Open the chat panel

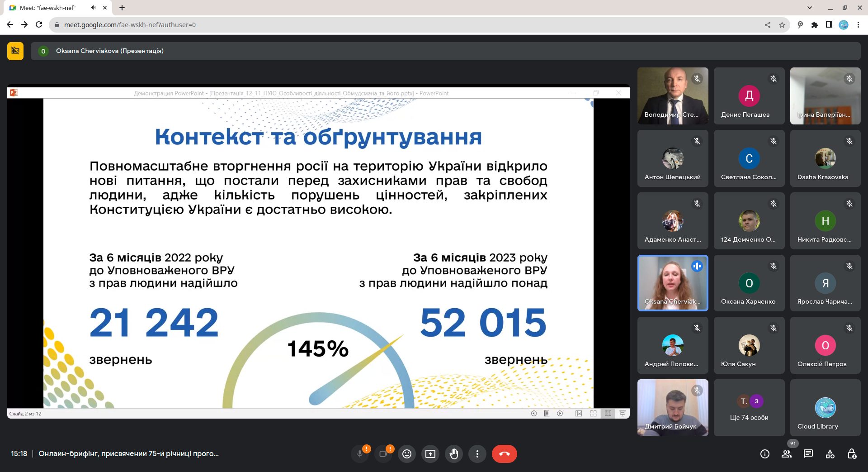click(808, 454)
